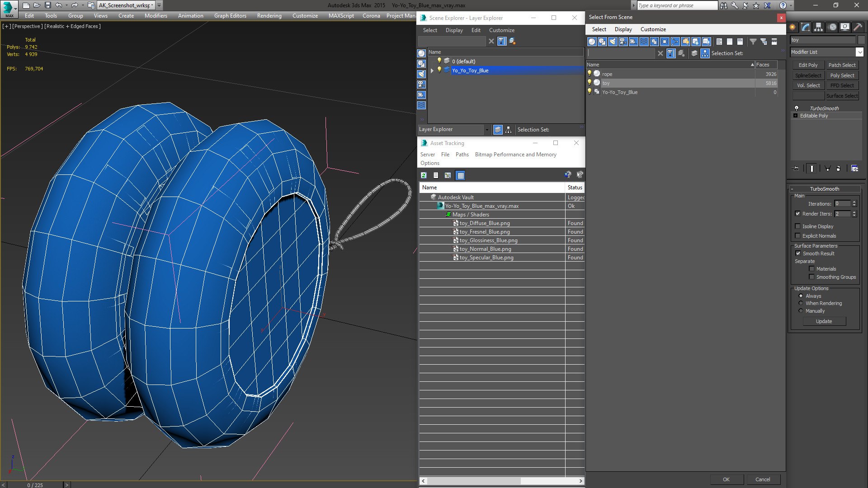Toggle space warps filter in Select From Scene
The image size is (868, 488).
point(644,42)
